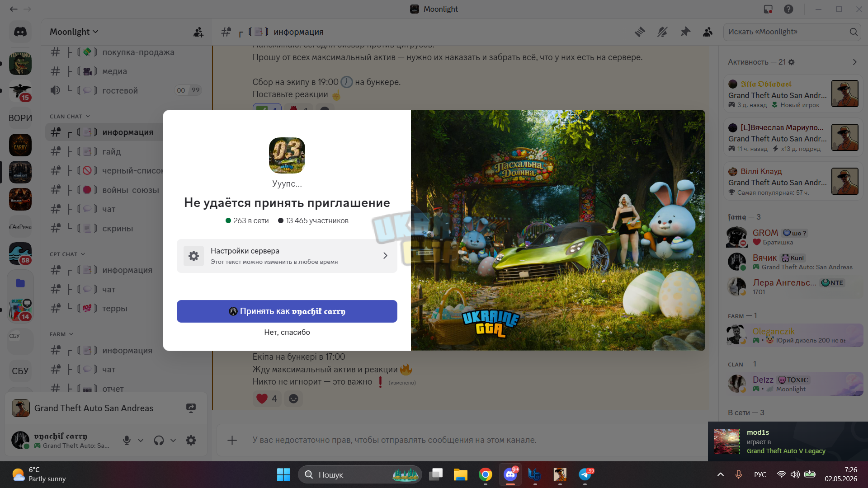Open Вячик member profile
Screen dimensions: 868x488
pos(793,262)
